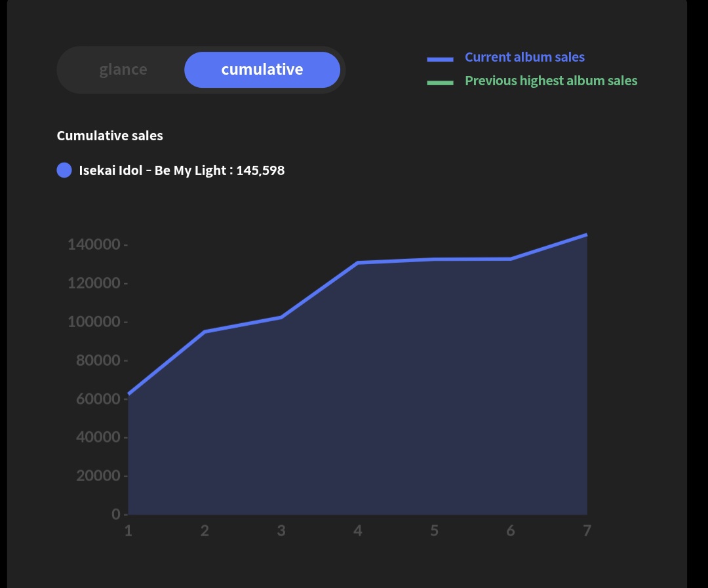Toggle the Current album sales legend label
This screenshot has height=588, width=708.
tap(524, 58)
